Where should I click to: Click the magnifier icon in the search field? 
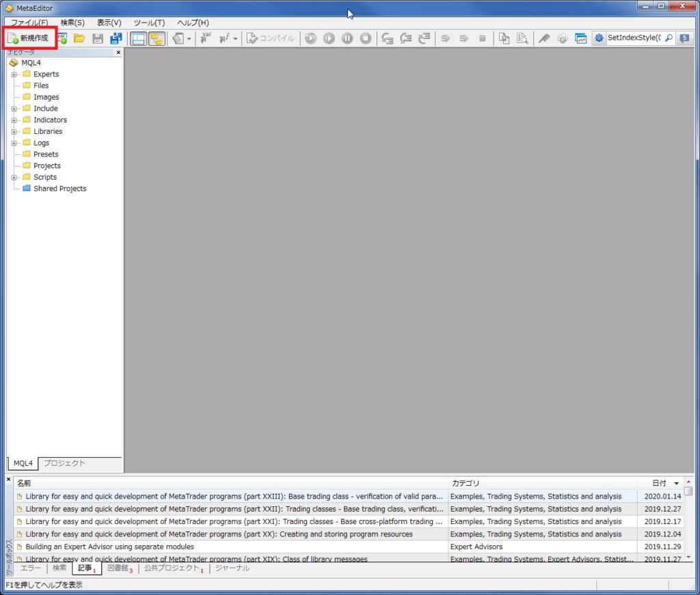tap(669, 38)
